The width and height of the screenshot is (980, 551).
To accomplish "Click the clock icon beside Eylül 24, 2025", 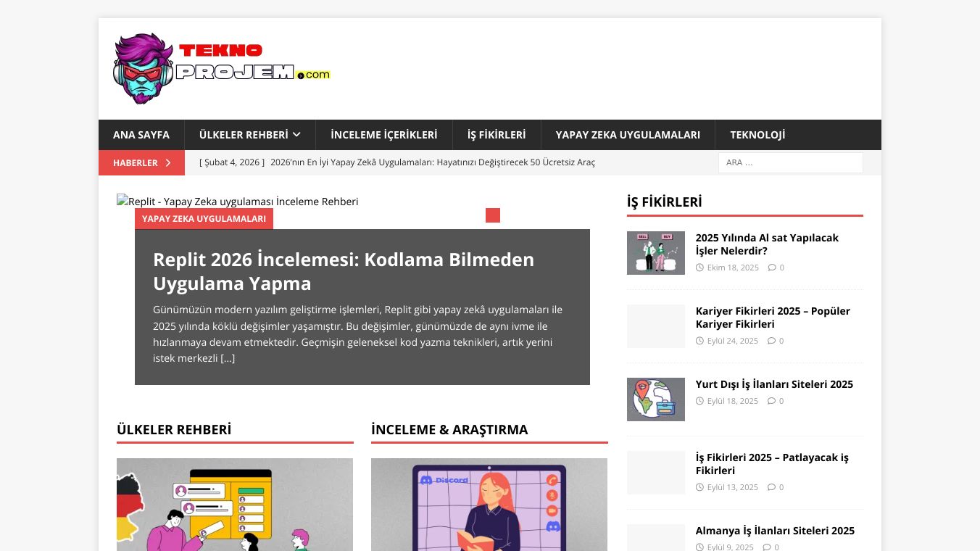I will pyautogui.click(x=699, y=341).
